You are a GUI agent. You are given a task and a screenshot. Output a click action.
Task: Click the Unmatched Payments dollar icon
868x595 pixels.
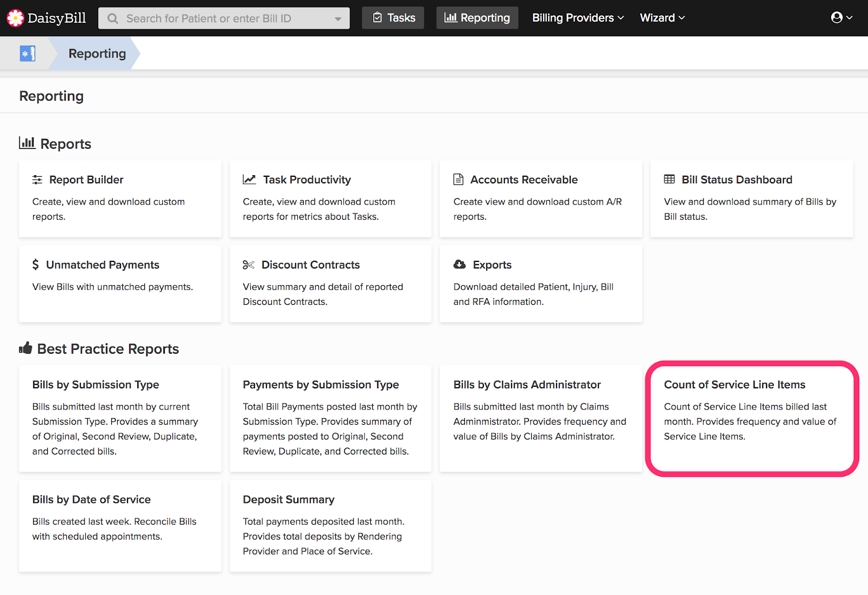[36, 265]
